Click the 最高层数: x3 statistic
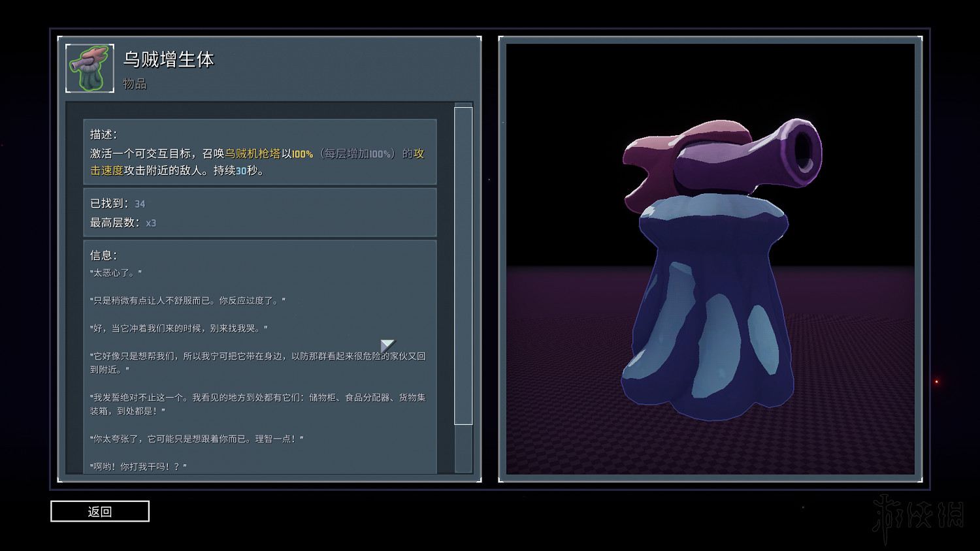 [123, 223]
